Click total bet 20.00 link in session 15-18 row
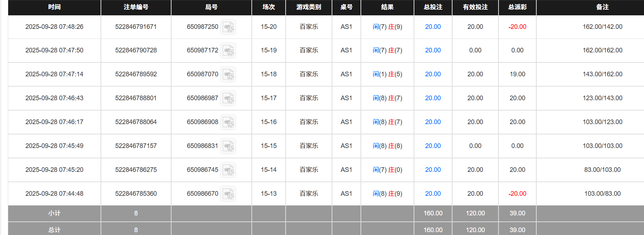 coord(433,74)
